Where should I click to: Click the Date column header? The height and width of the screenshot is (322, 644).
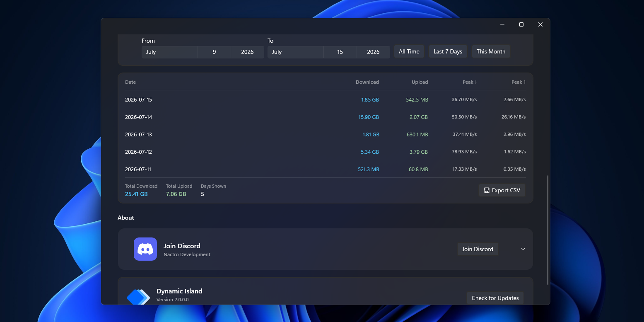(130, 82)
